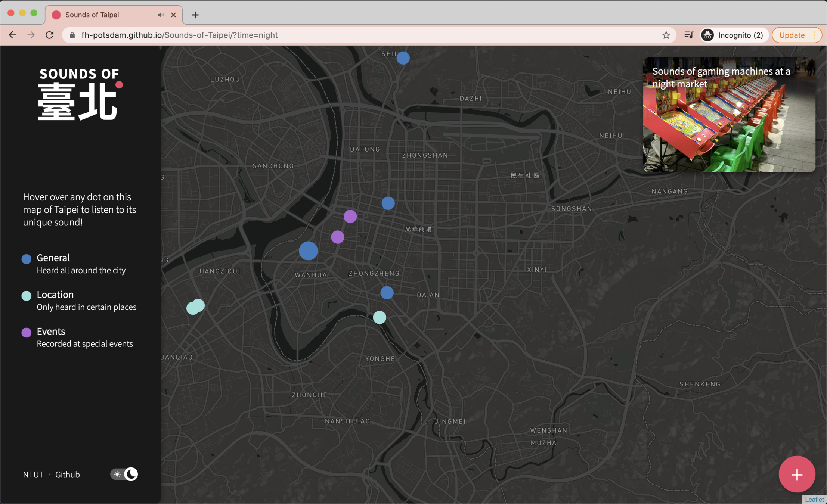
Task: Bookmark this page with the star
Action: 666,35
